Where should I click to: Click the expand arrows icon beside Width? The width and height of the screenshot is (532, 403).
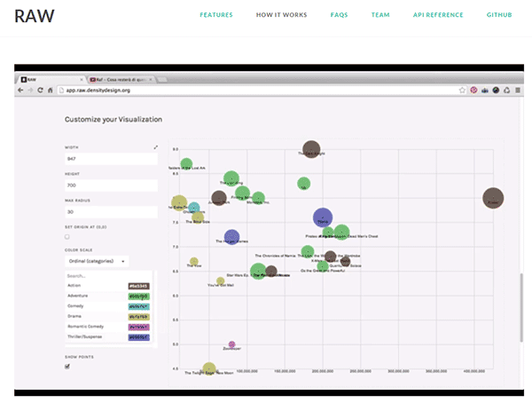click(156, 147)
